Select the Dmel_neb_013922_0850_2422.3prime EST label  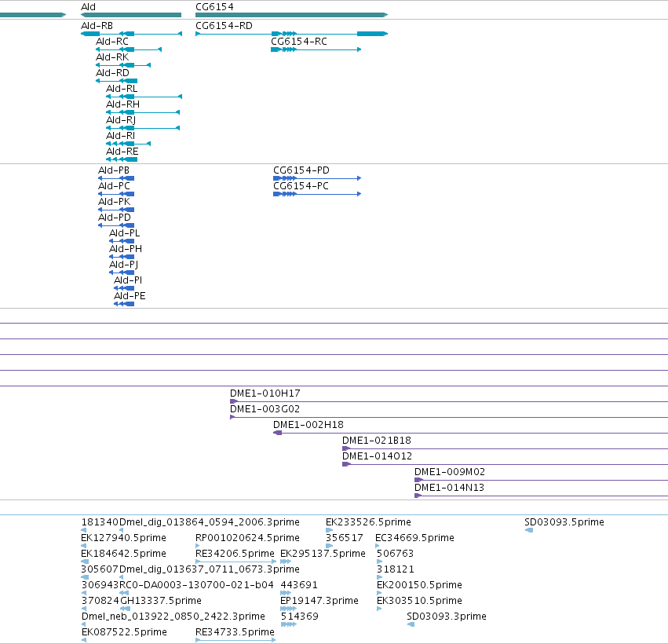click(x=173, y=617)
